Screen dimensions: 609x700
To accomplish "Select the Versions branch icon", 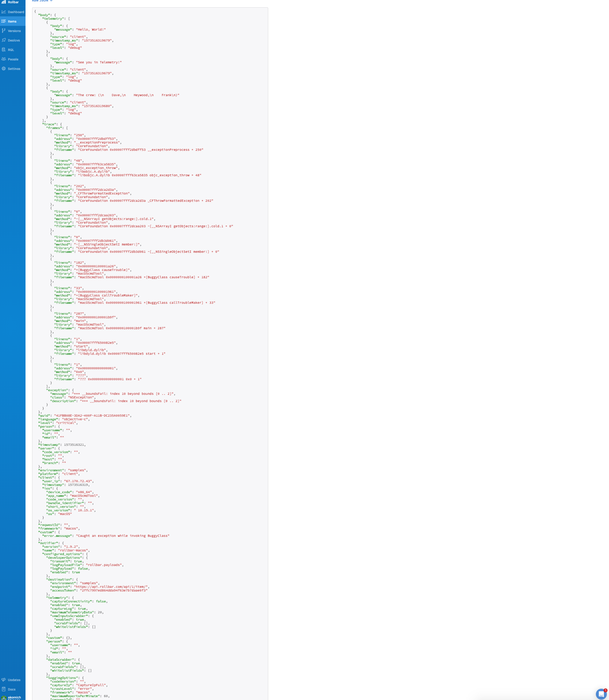I will [4, 31].
